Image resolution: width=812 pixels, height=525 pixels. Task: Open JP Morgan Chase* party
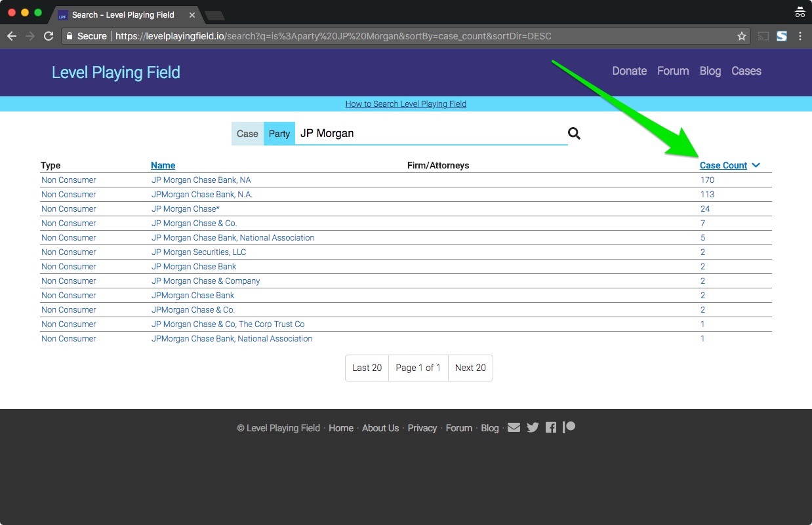[x=186, y=208]
